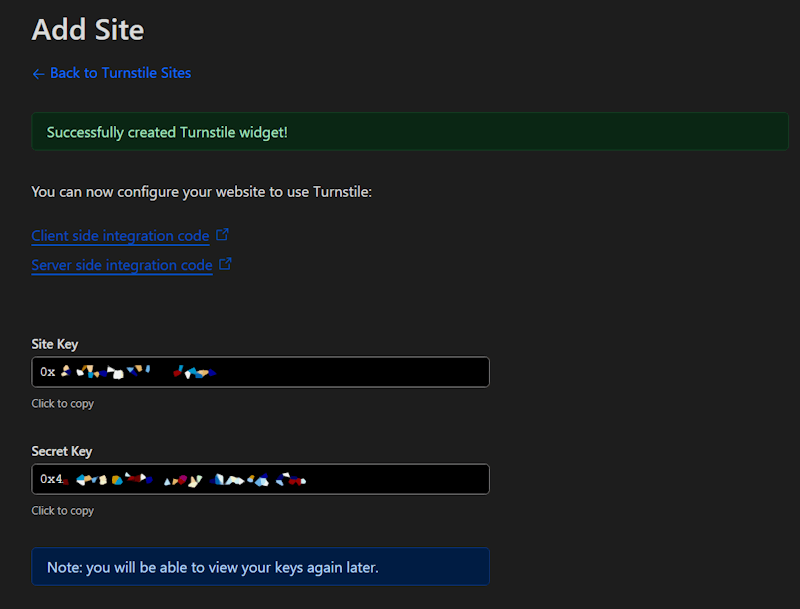Click the 0x4 prefix in the Secret Key field
The image size is (800, 609).
point(51,479)
